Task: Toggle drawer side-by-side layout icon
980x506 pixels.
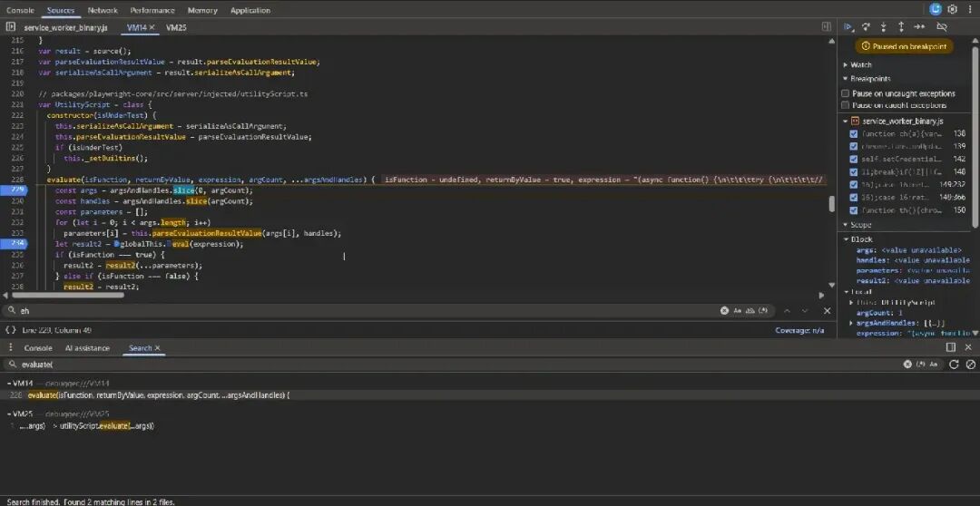Action: (x=951, y=347)
